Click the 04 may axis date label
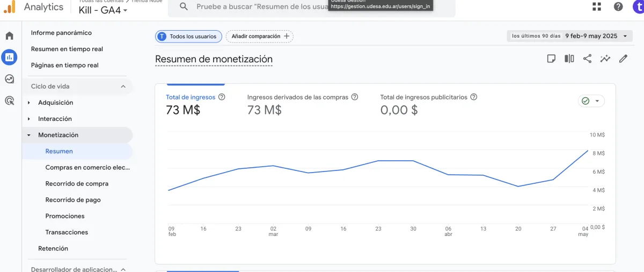 point(584,231)
